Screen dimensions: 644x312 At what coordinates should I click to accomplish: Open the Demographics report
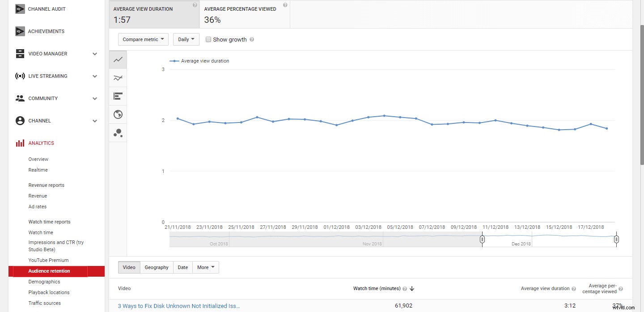coord(44,282)
